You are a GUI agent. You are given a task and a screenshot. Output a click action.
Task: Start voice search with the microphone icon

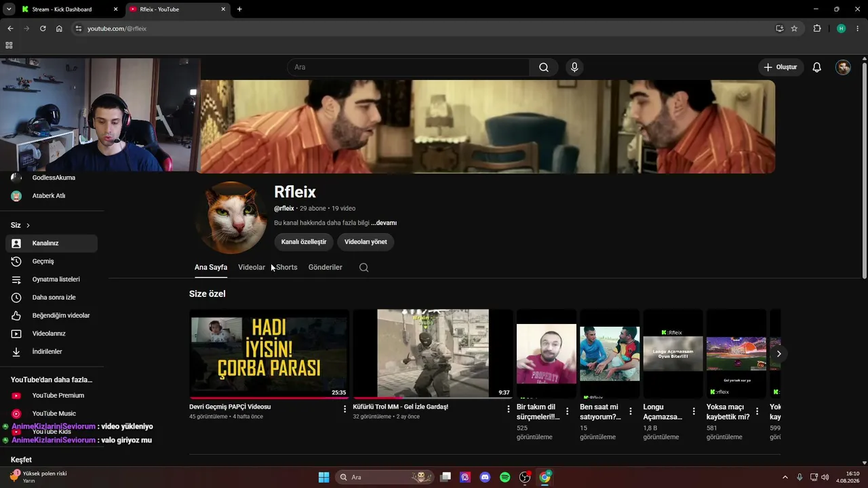pyautogui.click(x=574, y=67)
